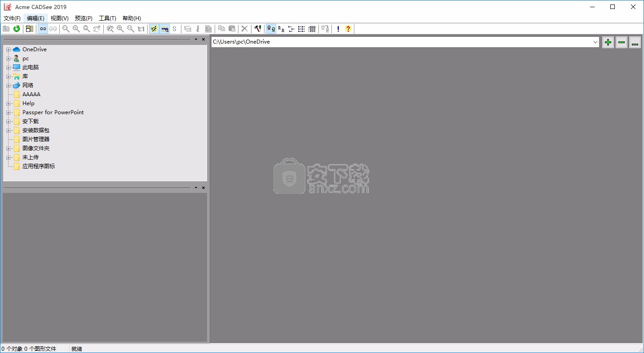Toggle the yellow running-figure toolbar button

click(154, 29)
